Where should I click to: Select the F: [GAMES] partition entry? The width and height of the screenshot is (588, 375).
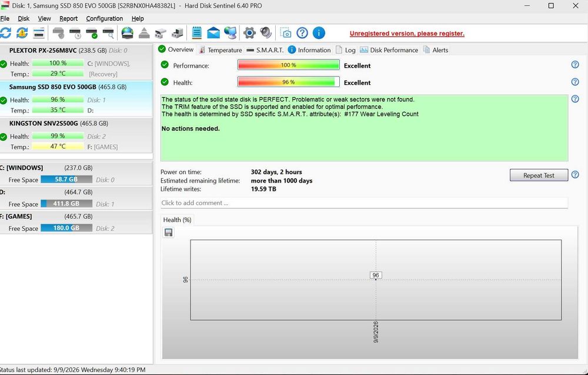76,222
